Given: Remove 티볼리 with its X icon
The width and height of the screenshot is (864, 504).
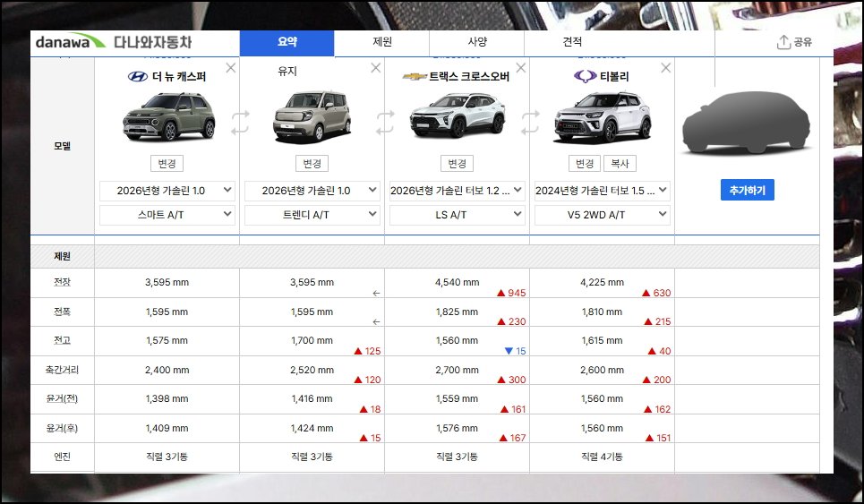Looking at the screenshot, I should [665, 68].
